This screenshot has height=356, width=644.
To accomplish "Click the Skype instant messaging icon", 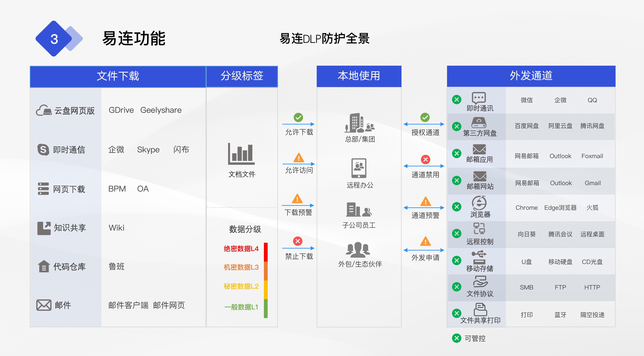I will [43, 150].
